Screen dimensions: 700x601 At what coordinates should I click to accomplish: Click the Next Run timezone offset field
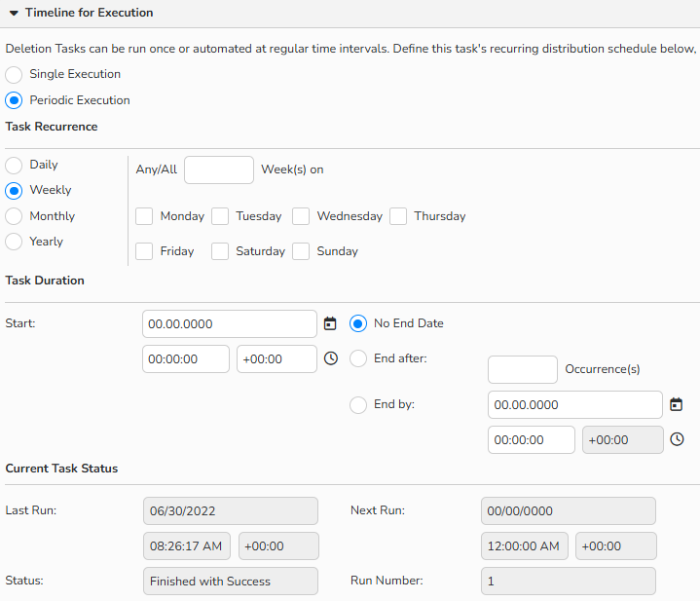coord(616,546)
